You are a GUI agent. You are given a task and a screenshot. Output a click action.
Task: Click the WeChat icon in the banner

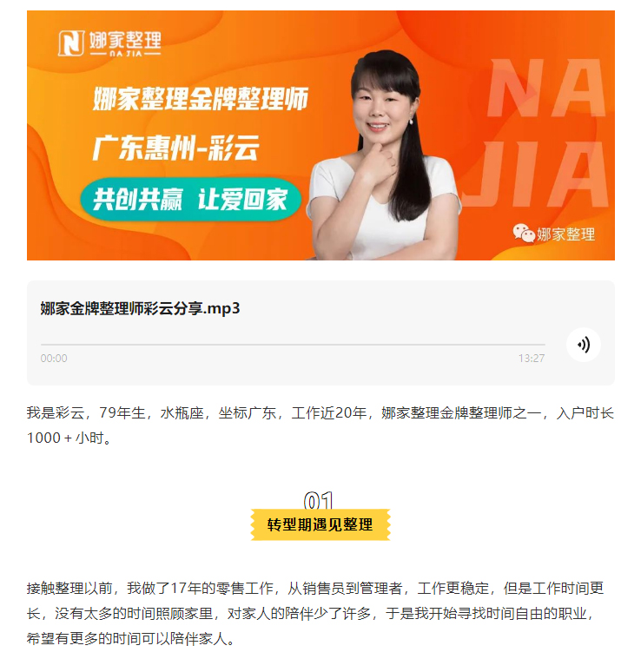(524, 233)
